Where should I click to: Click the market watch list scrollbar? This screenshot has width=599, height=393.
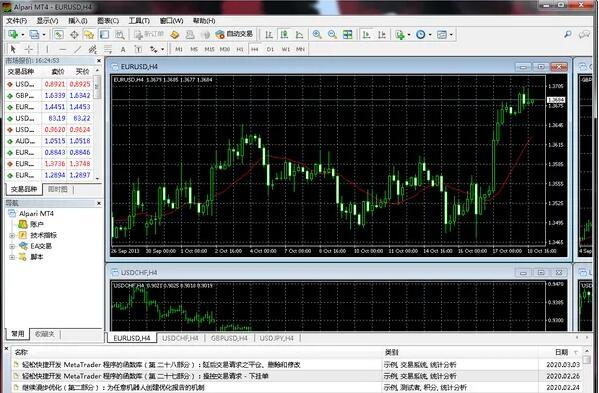pos(97,124)
